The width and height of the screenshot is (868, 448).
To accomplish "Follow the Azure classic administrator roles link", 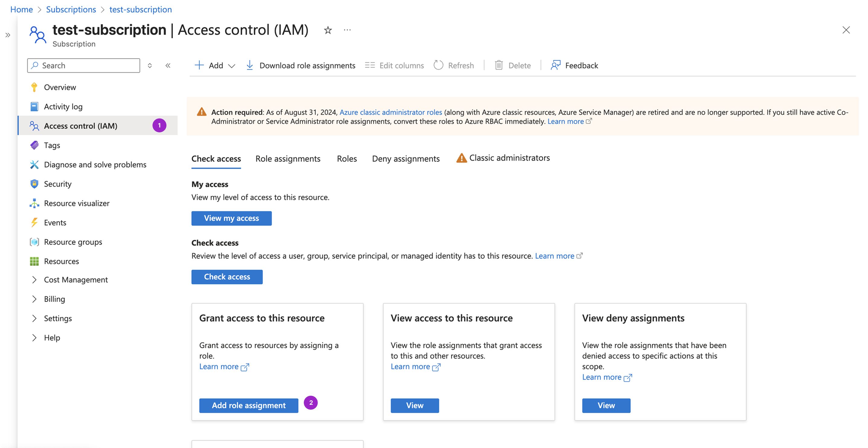I will tap(391, 112).
